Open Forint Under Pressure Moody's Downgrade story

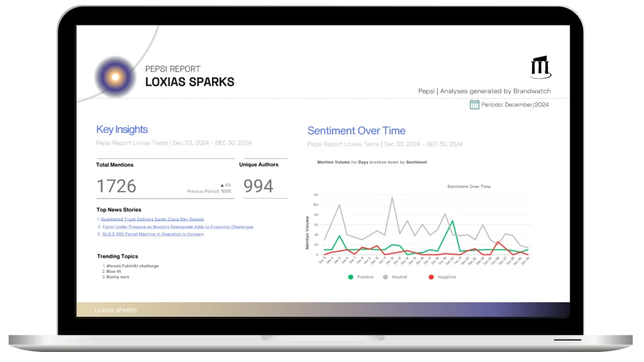point(177,227)
